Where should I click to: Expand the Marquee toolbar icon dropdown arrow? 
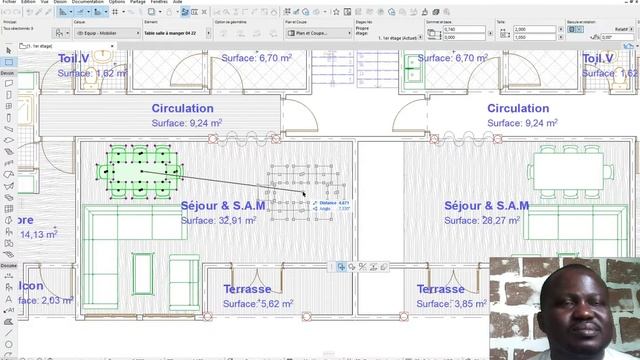[160, 12]
